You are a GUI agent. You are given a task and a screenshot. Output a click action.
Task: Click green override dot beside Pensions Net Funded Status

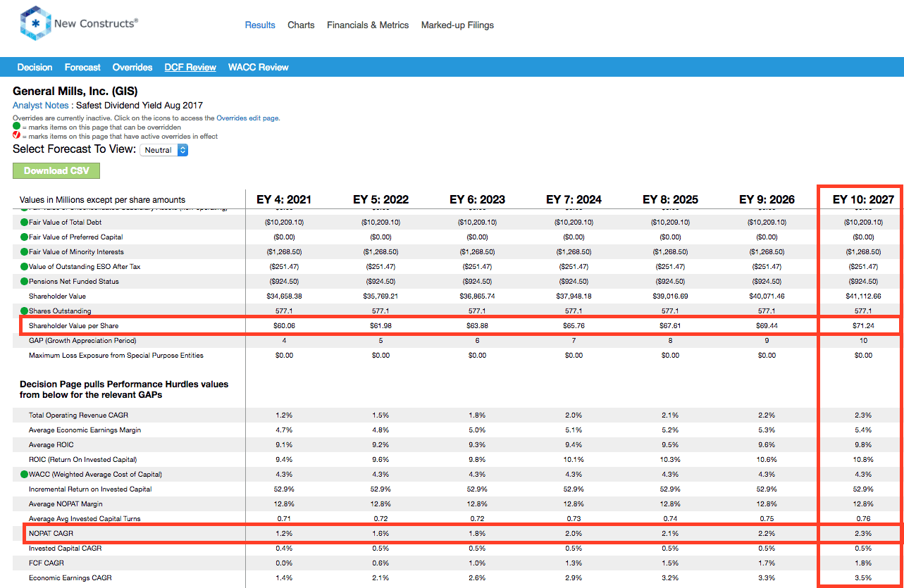click(x=24, y=281)
